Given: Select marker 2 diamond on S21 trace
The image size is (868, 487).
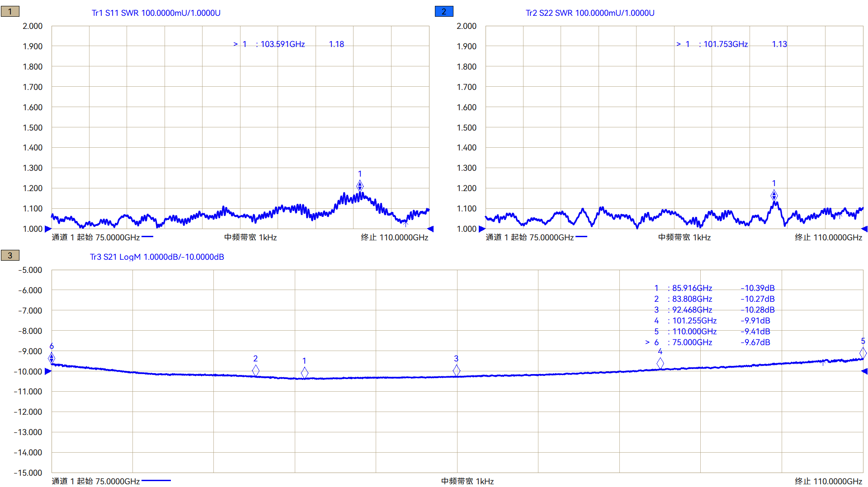Looking at the screenshot, I should tap(255, 370).
